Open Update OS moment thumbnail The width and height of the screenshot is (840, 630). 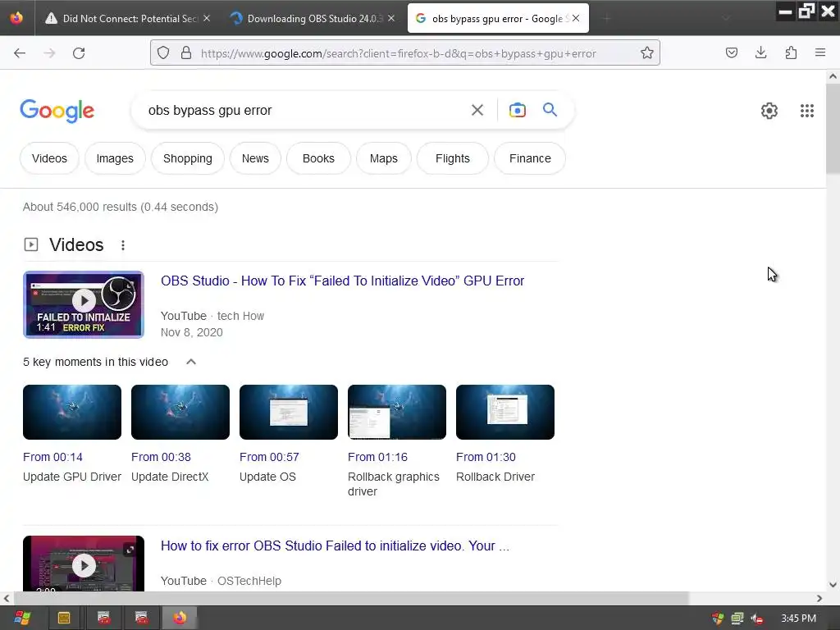[288, 412]
